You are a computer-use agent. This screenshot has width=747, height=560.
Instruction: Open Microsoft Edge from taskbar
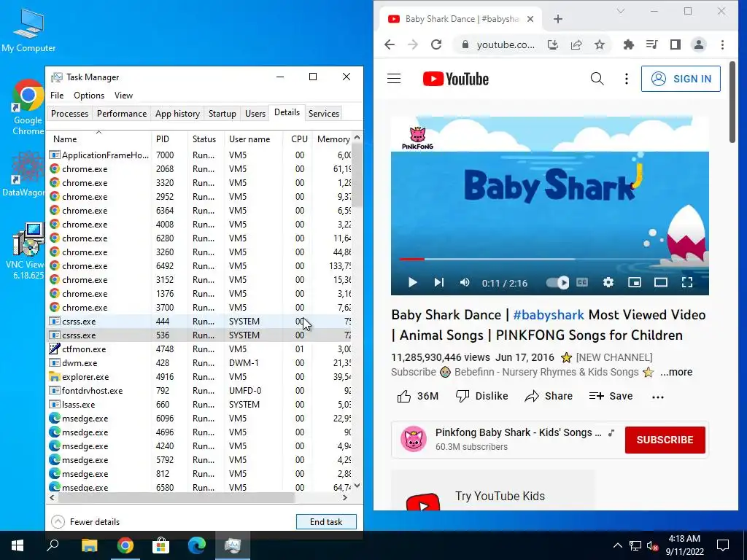click(196, 545)
